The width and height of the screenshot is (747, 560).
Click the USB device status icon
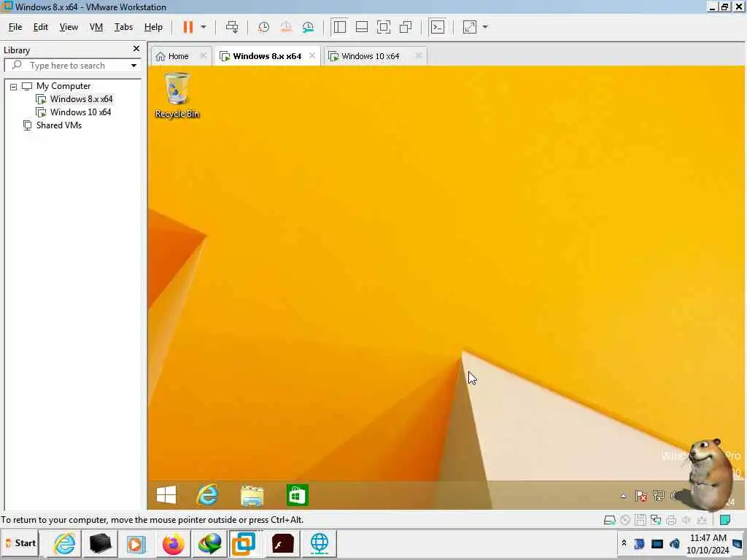point(701,520)
